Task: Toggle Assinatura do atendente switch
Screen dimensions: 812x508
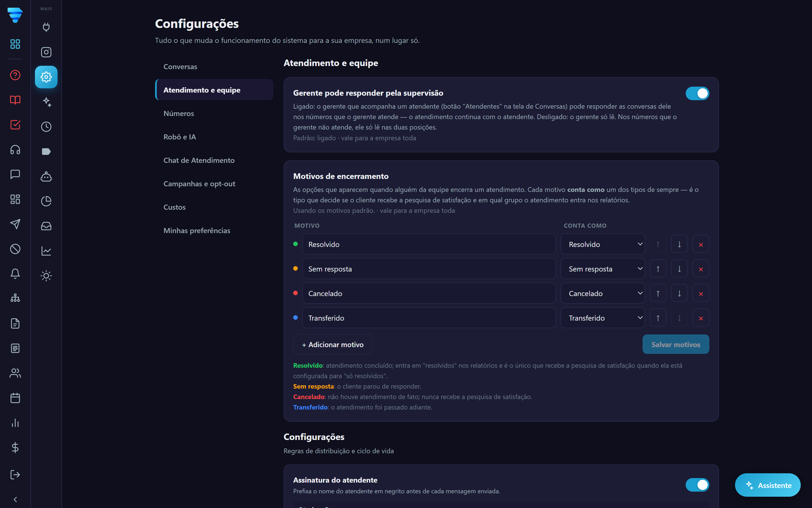Action: (x=697, y=485)
